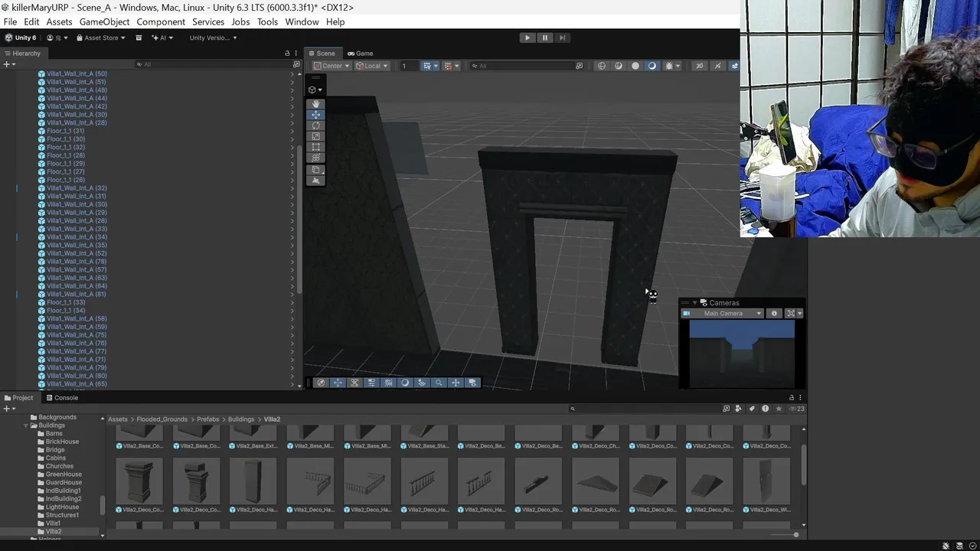The width and height of the screenshot is (980, 551).
Task: Open the Local rotation dropdown
Action: pyautogui.click(x=371, y=66)
